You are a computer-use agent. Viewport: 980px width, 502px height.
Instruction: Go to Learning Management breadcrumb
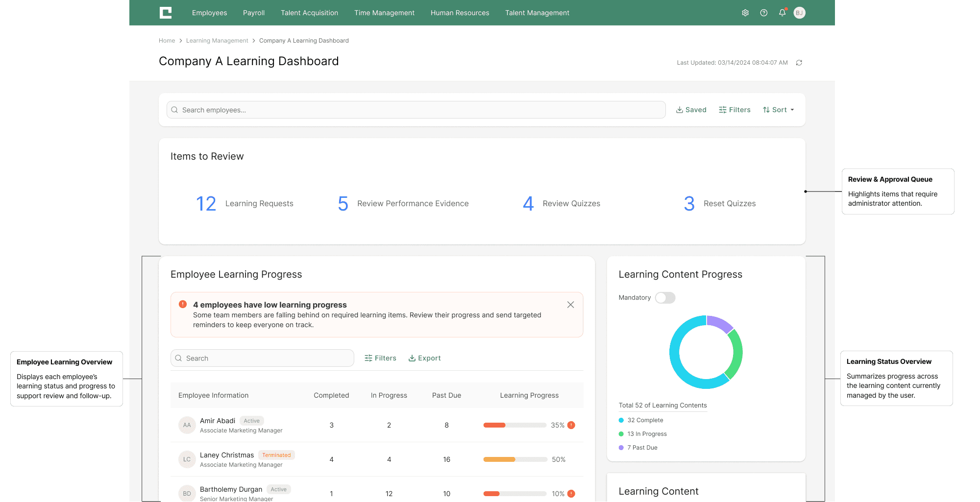(217, 41)
